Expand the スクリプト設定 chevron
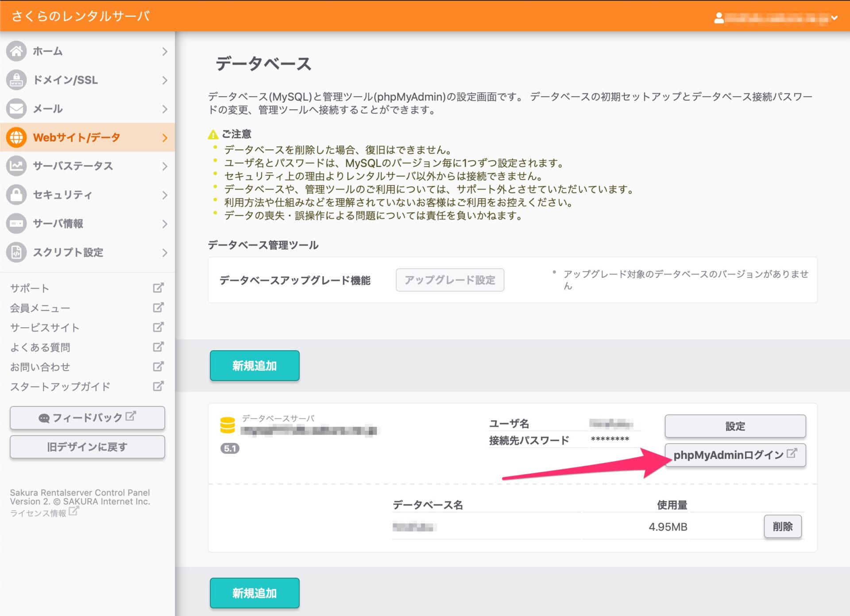The height and width of the screenshot is (616, 850). coord(165,252)
